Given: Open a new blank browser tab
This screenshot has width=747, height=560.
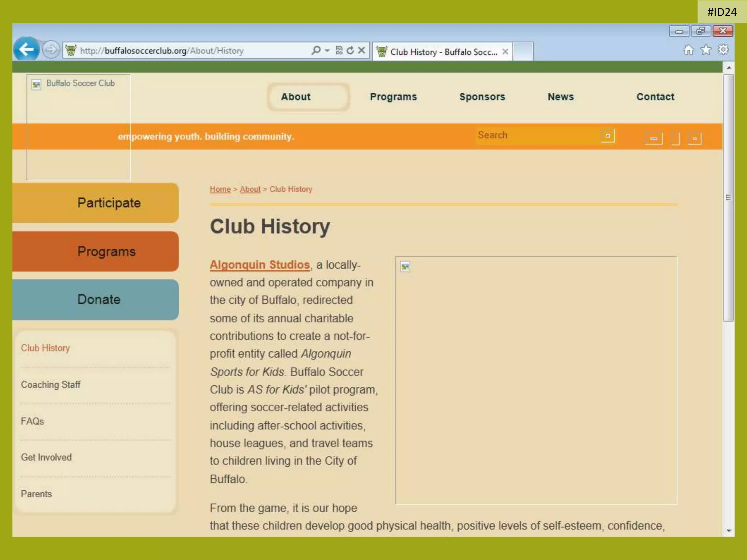Looking at the screenshot, I should pos(523,51).
